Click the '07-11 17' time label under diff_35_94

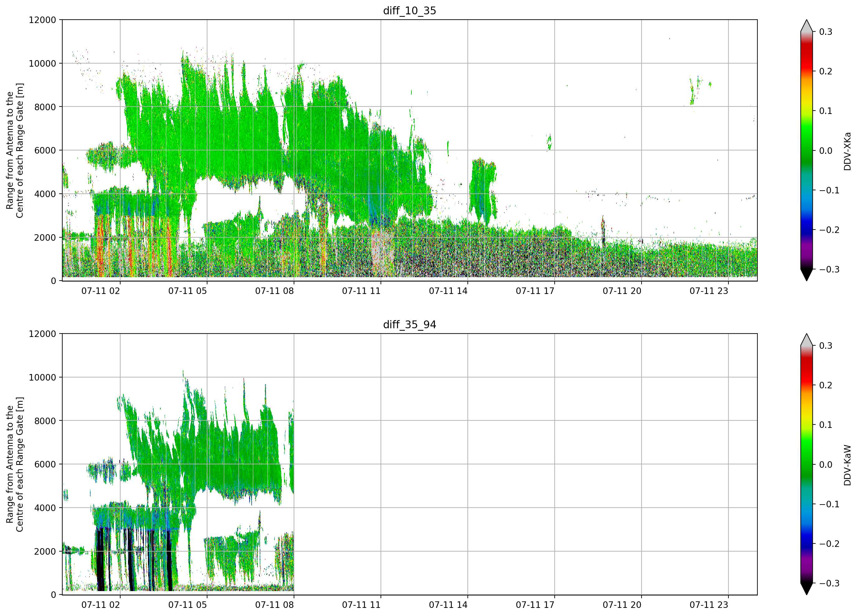(535, 605)
